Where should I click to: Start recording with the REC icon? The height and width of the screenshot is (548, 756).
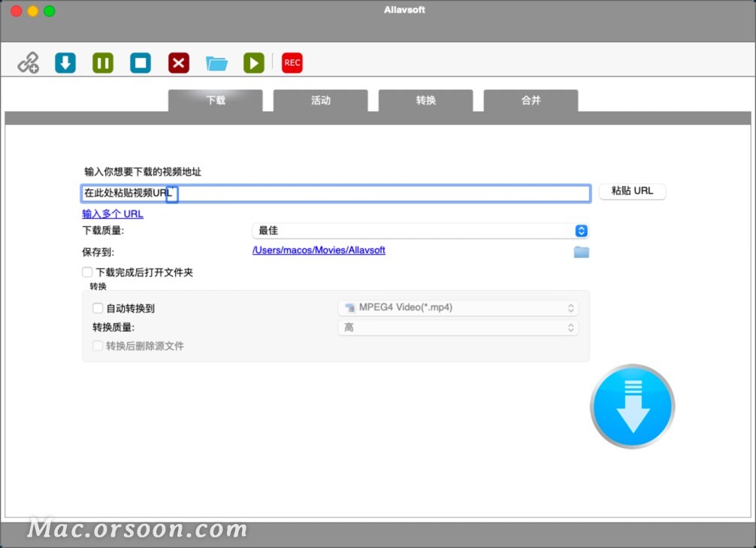pos(292,62)
